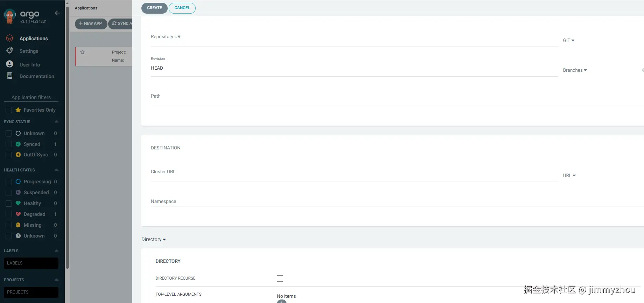644x303 pixels.
Task: Click the NEW APP button
Action: [x=91, y=23]
